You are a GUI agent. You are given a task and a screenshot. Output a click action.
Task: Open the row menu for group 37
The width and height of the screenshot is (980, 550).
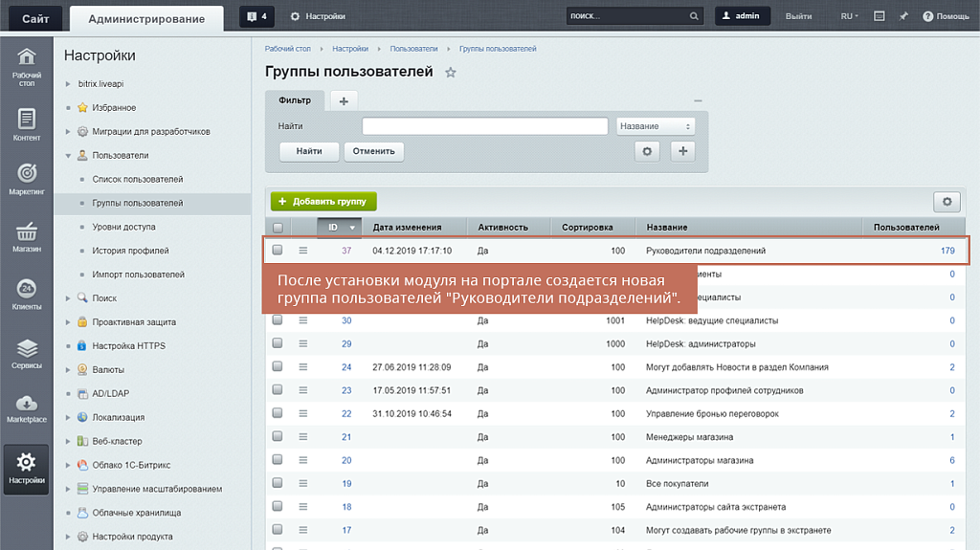click(302, 251)
